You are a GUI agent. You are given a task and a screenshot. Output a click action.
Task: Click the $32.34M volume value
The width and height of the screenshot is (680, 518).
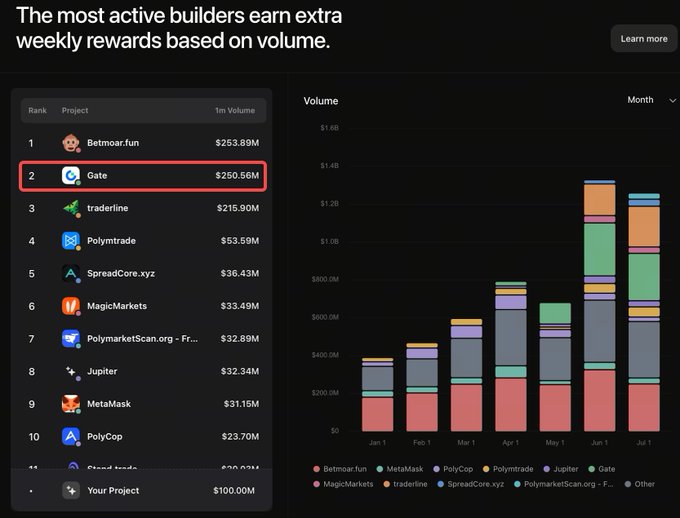coord(240,371)
